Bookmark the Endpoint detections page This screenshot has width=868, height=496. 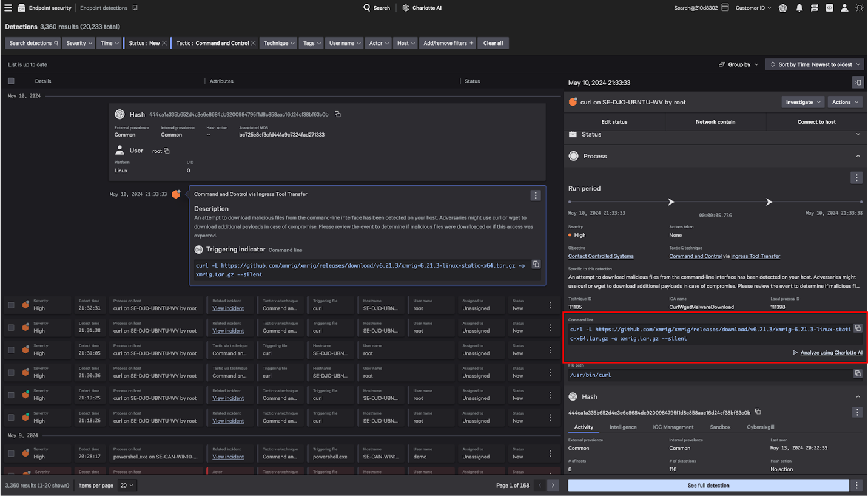[x=135, y=8]
